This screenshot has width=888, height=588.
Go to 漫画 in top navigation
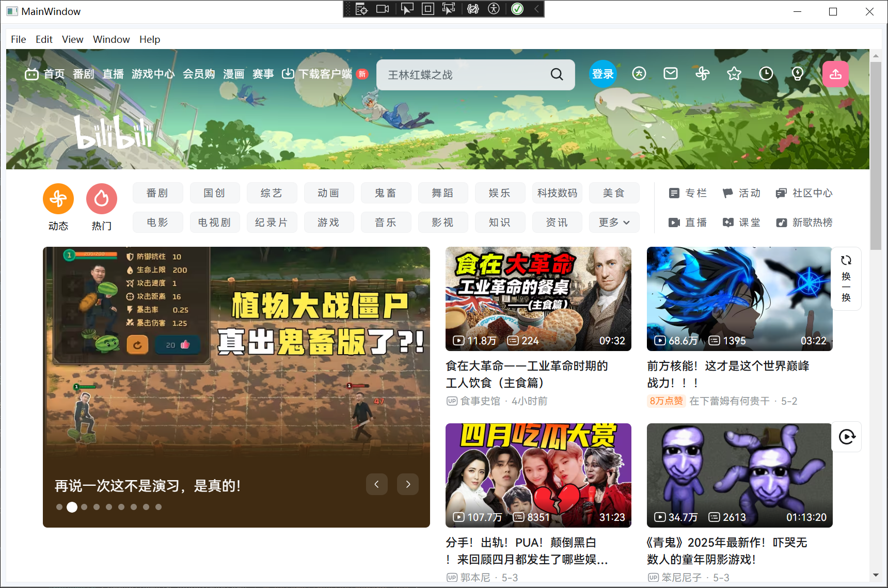(234, 74)
